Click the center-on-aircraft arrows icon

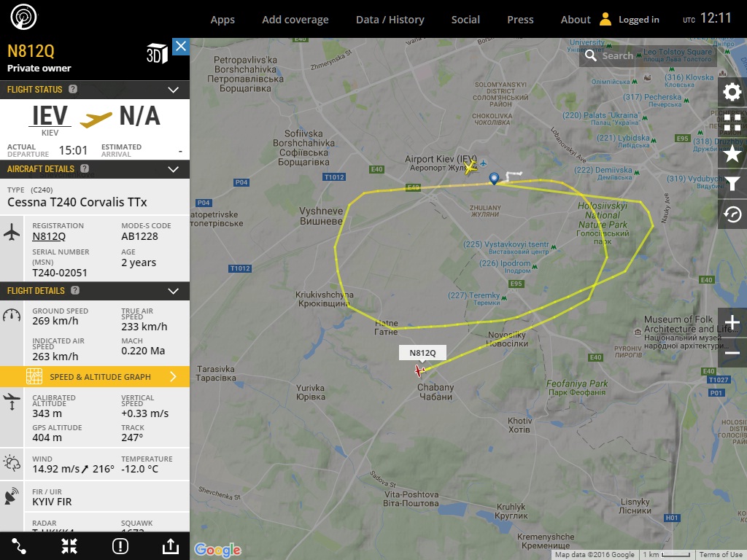(x=69, y=546)
